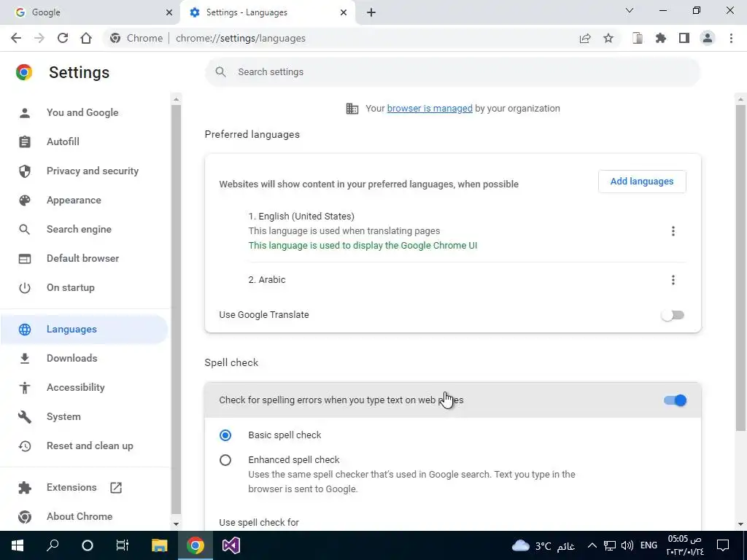Open the Appearance settings section
The height and width of the screenshot is (560, 747).
pos(74,200)
